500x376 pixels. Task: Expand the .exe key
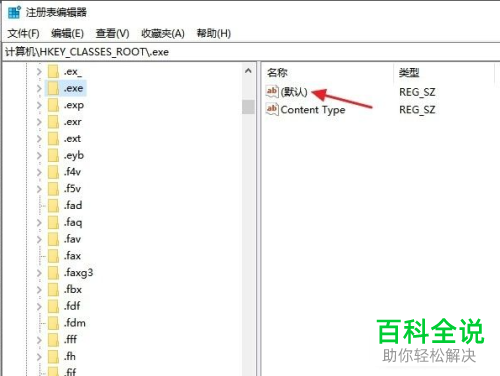[39, 88]
